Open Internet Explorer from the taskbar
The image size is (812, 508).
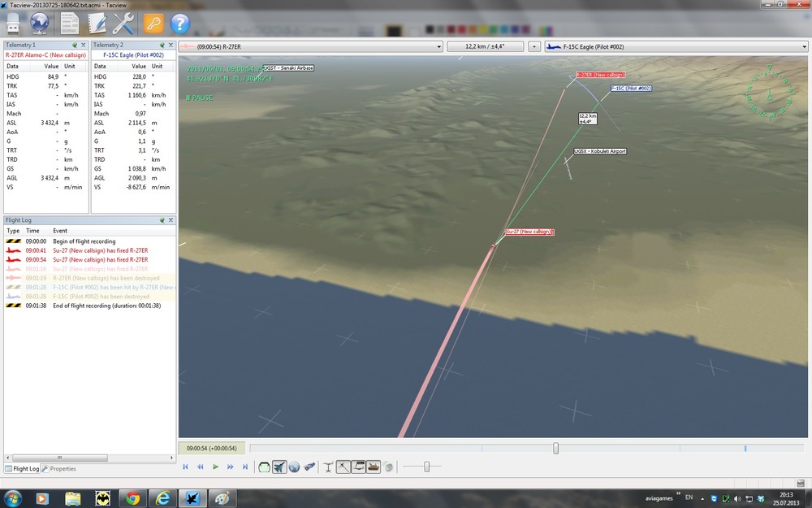[x=163, y=499]
